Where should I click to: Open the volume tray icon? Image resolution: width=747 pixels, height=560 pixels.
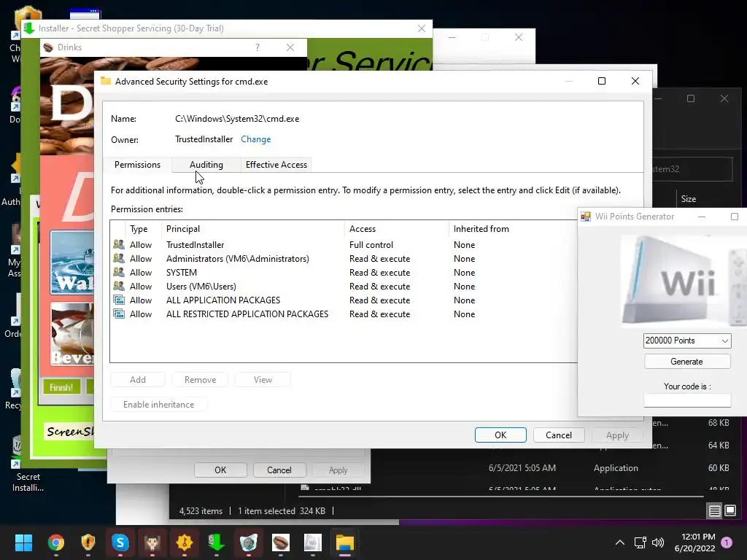click(x=658, y=542)
